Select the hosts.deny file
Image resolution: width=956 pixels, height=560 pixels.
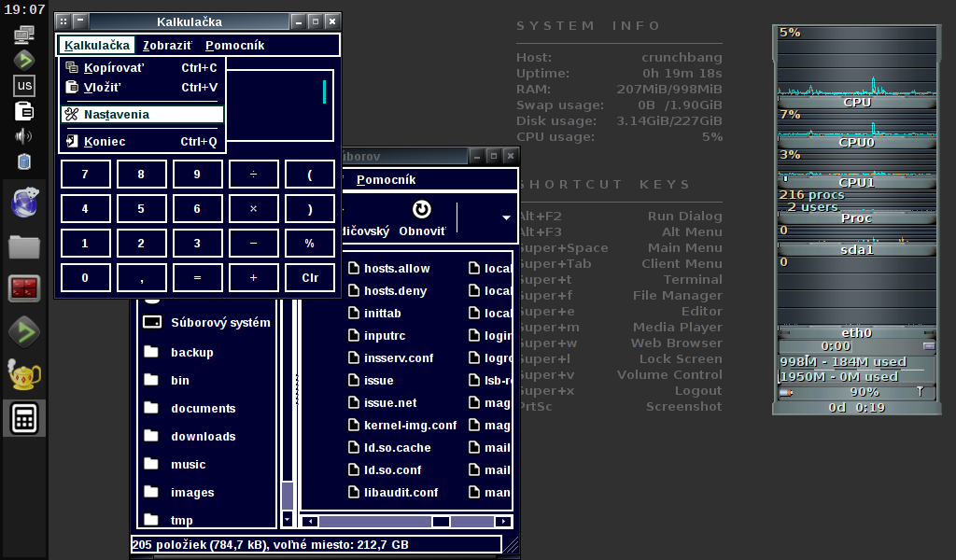click(x=387, y=290)
